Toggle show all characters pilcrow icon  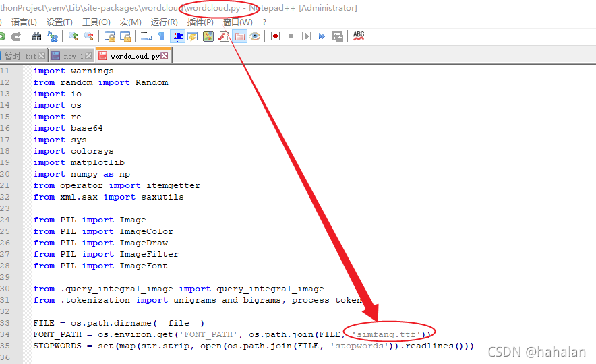[162, 36]
